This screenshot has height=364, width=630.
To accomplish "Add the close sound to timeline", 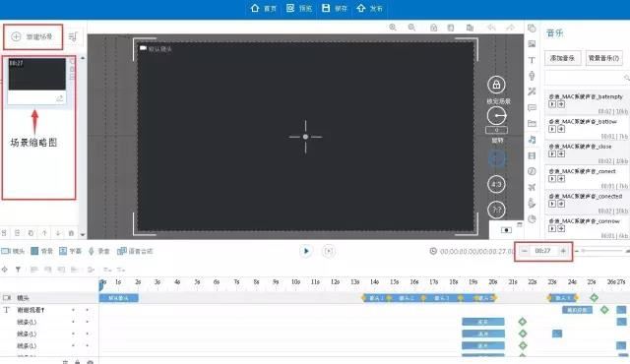I will coord(561,154).
